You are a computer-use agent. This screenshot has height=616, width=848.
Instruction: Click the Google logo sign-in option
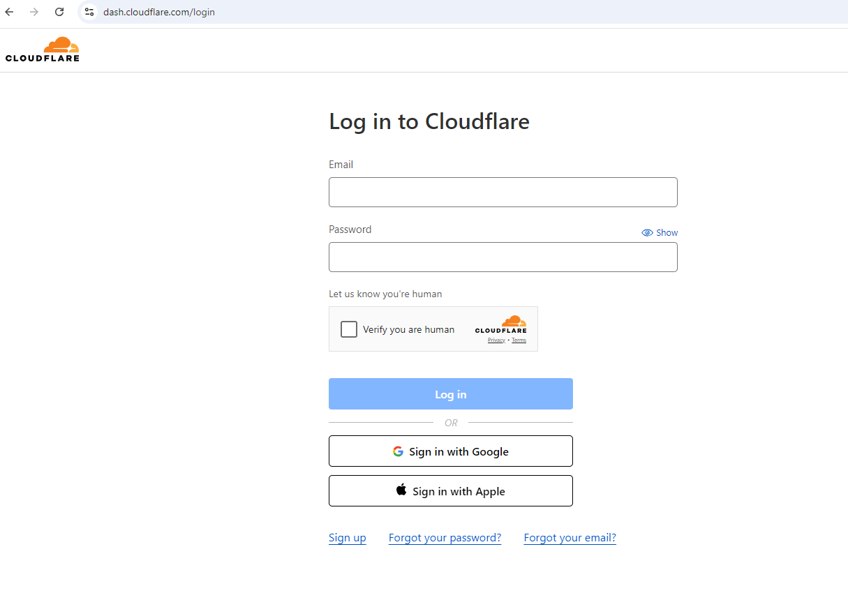398,451
